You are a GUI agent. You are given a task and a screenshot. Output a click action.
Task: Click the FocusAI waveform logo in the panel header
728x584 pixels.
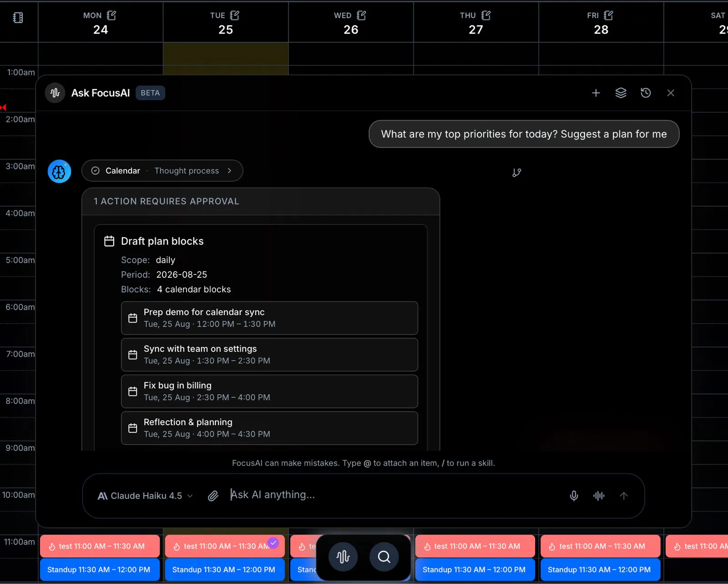tap(55, 93)
